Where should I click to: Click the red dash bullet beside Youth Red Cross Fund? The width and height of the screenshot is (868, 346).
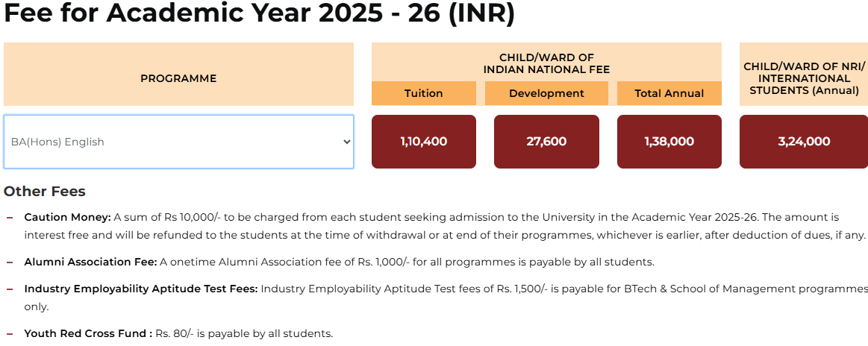[10, 333]
